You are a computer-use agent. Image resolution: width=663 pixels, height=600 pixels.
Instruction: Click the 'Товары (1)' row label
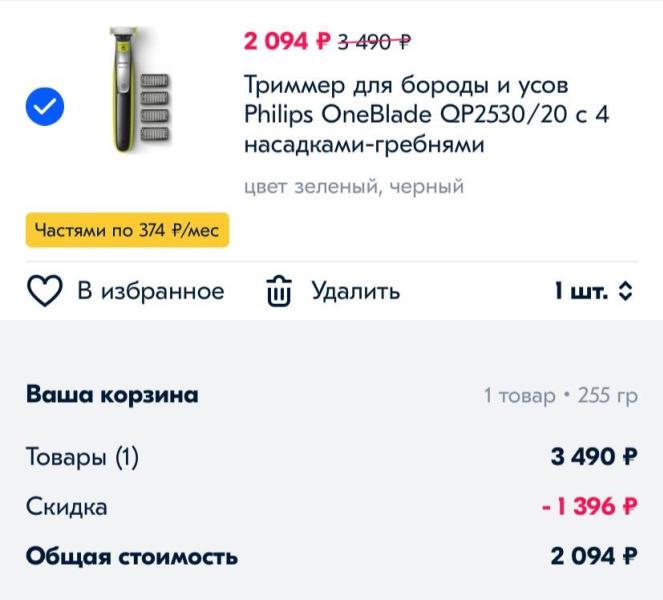coord(82,457)
